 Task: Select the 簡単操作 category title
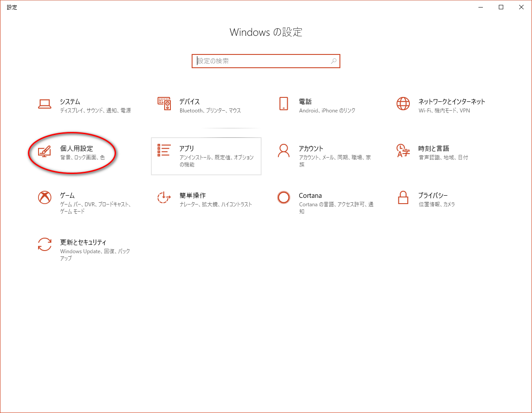tap(193, 195)
